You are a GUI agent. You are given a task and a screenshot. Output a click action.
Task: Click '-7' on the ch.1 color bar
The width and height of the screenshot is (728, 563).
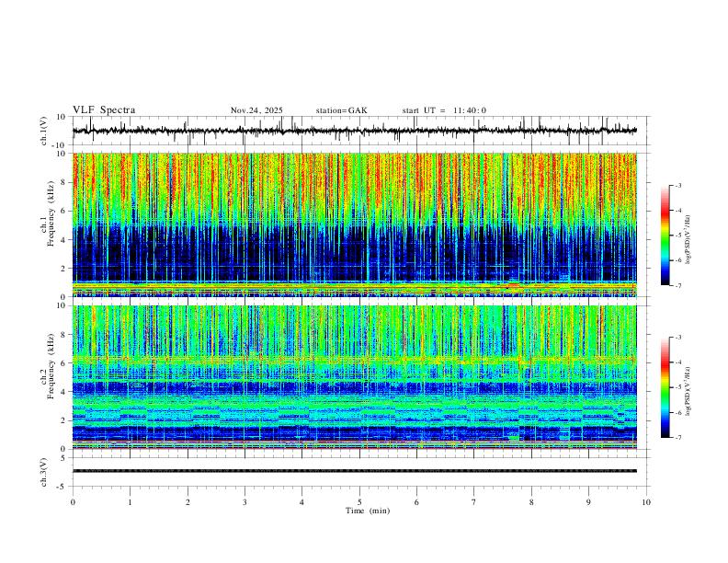[x=678, y=285]
